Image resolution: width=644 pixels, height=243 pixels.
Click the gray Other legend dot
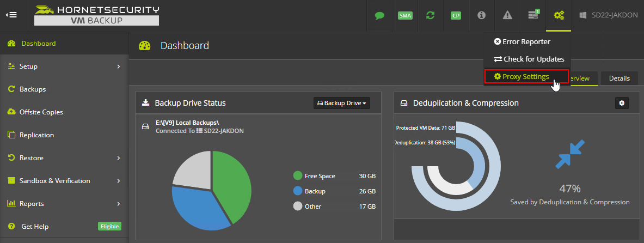(298, 206)
